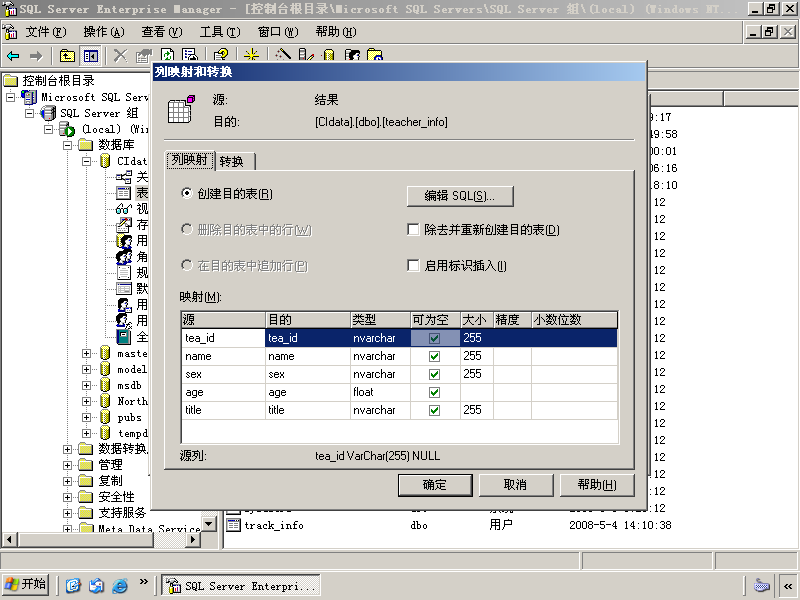Image resolution: width=800 pixels, height=600 pixels.
Task: Click the Delete X toolbar icon
Action: point(120,56)
